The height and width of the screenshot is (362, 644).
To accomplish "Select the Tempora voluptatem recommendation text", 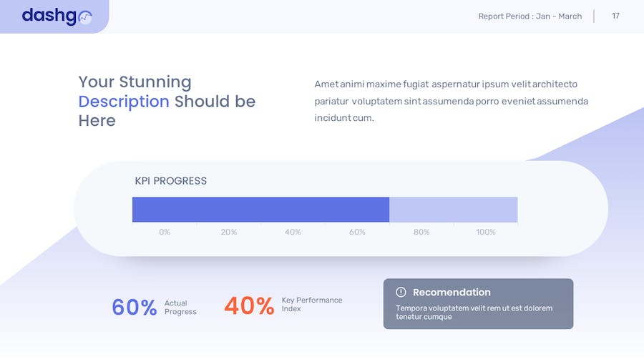I will click(474, 313).
